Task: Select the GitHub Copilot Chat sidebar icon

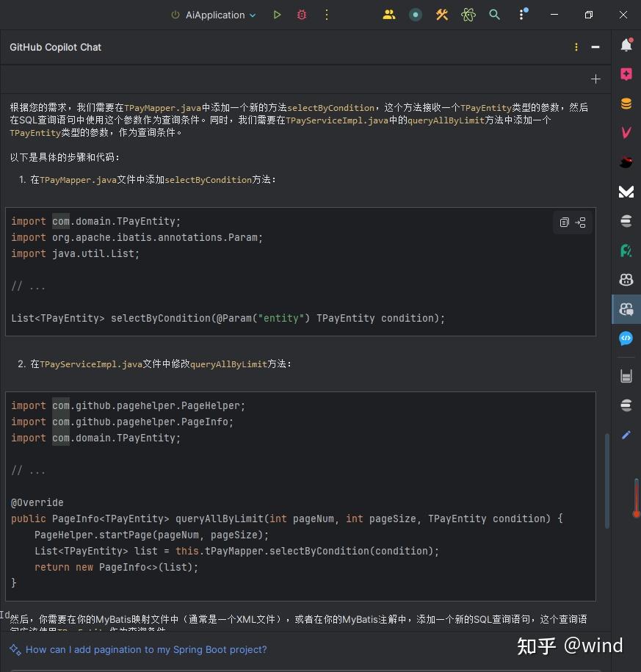Action: tap(626, 309)
